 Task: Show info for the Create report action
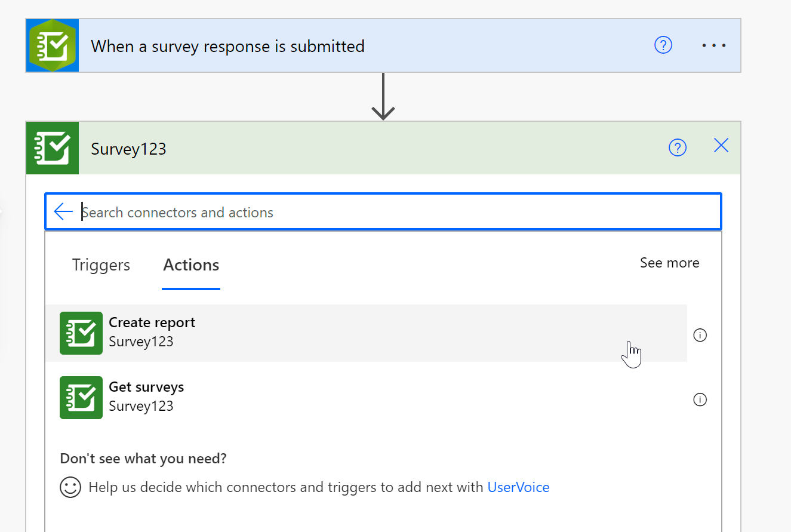click(700, 335)
